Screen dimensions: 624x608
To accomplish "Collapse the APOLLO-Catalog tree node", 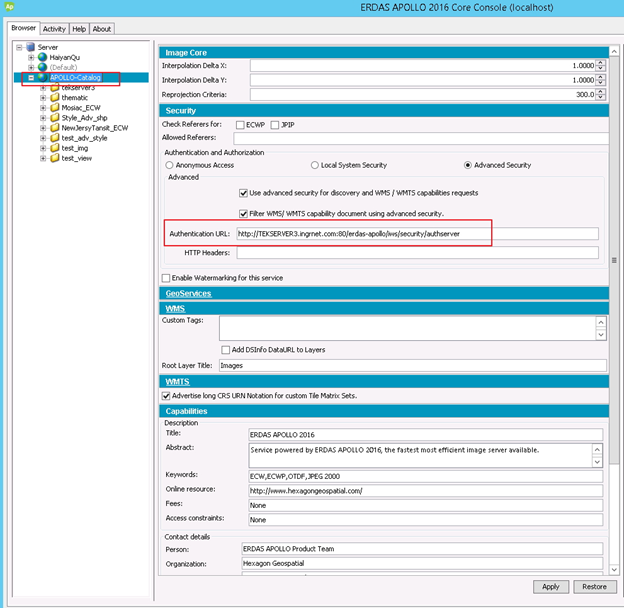I will pyautogui.click(x=31, y=78).
